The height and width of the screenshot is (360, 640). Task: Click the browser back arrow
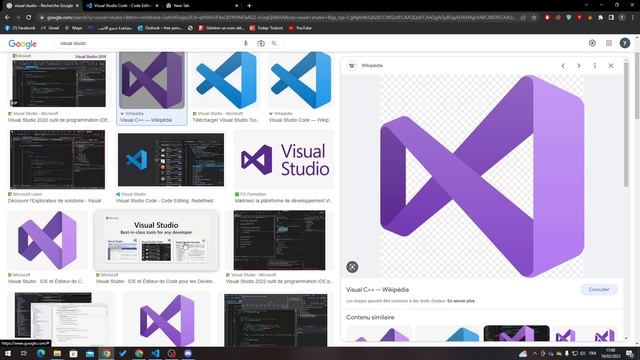tap(7, 18)
